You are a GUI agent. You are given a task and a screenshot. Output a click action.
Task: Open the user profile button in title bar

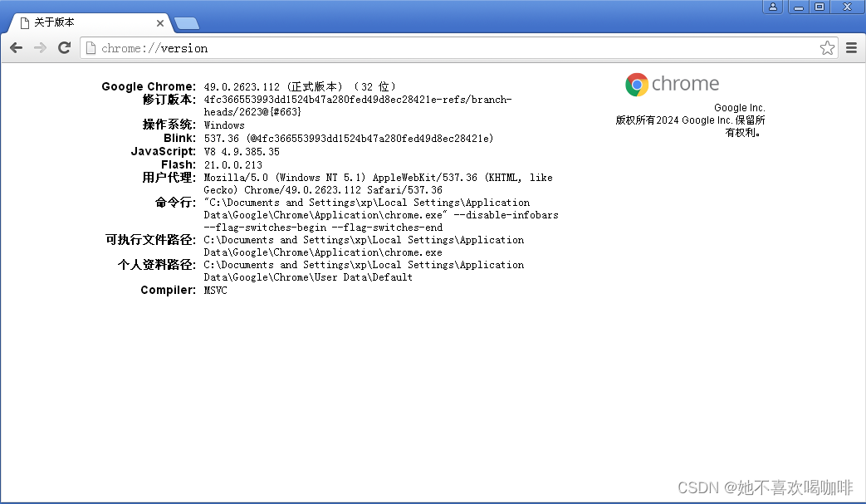[773, 7]
